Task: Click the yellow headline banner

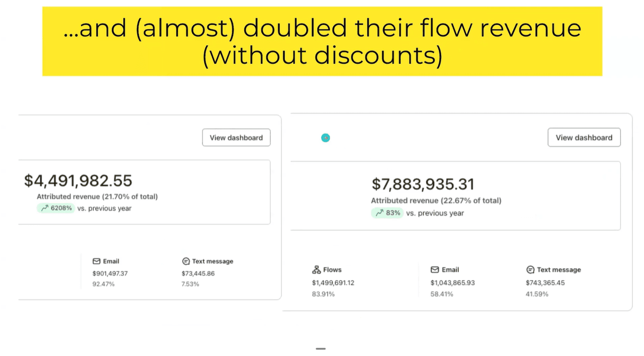Action: click(x=322, y=41)
